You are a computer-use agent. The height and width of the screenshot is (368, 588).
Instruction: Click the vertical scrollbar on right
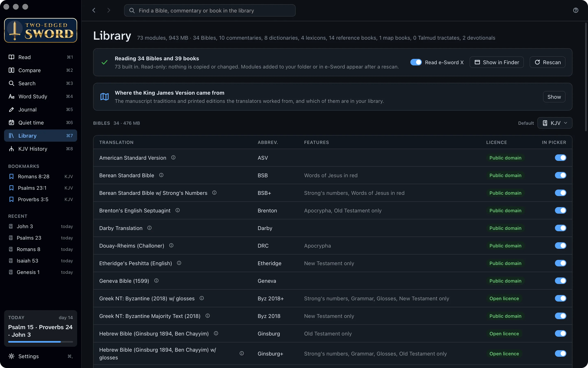[586, 77]
